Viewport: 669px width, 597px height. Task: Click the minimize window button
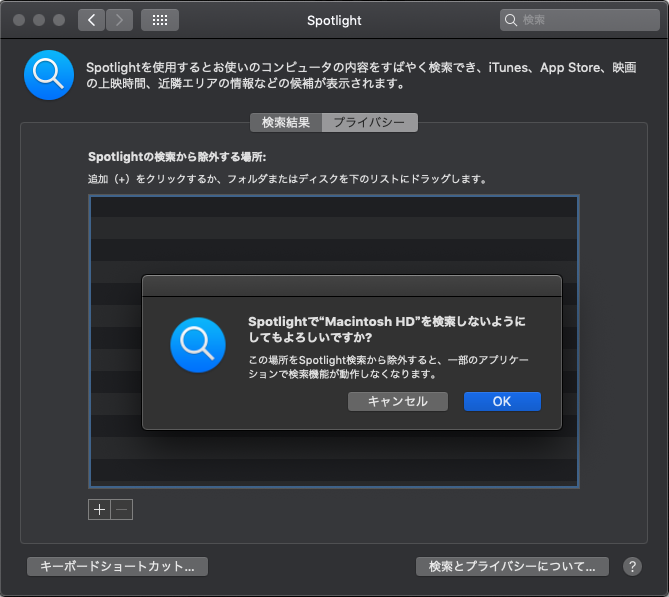pos(39,20)
